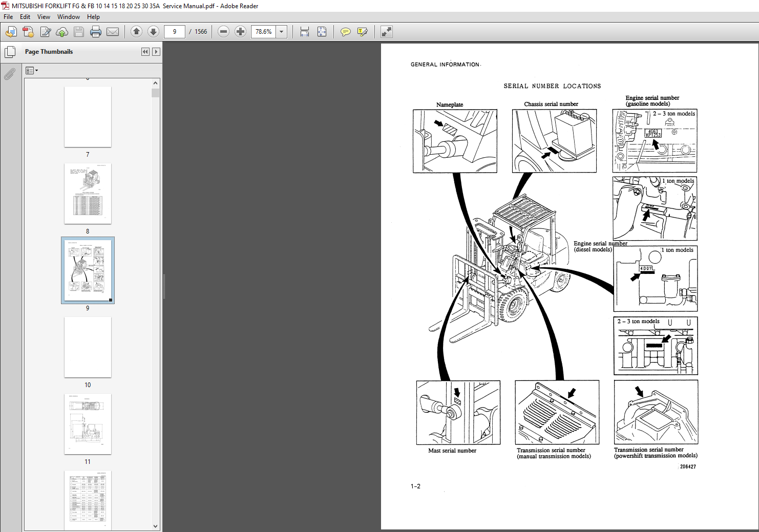Open the Edit menu
Viewport: 759px width, 532px height.
pyautogui.click(x=25, y=17)
